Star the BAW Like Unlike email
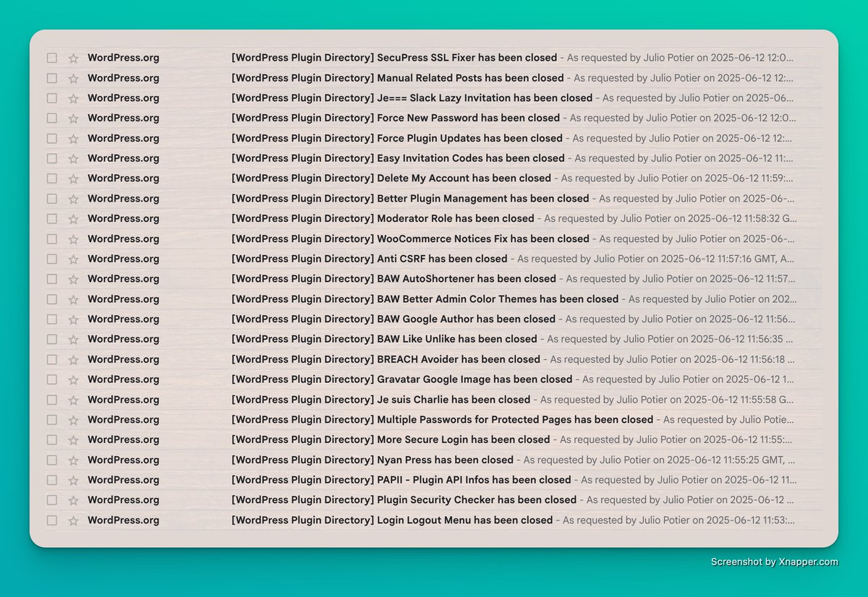 [x=73, y=339]
